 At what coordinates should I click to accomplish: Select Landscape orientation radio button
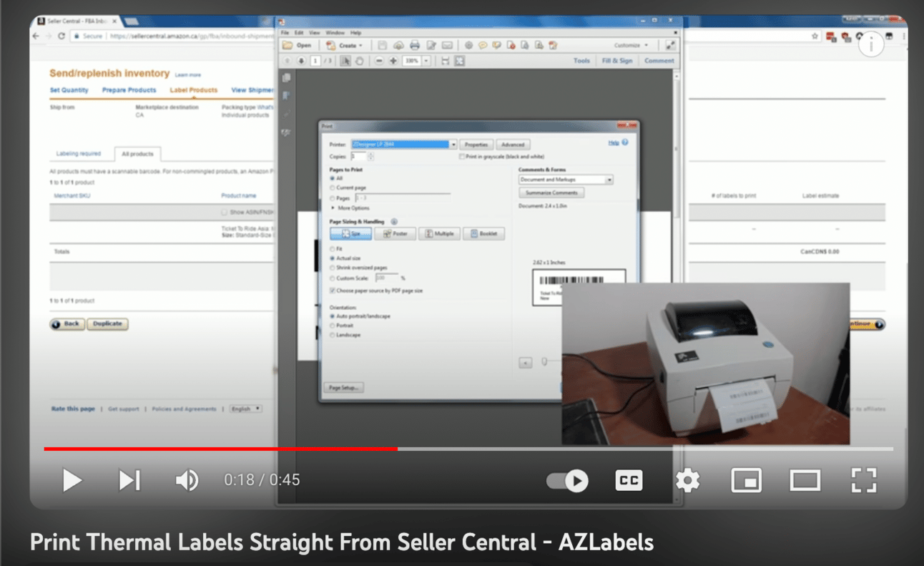332,335
